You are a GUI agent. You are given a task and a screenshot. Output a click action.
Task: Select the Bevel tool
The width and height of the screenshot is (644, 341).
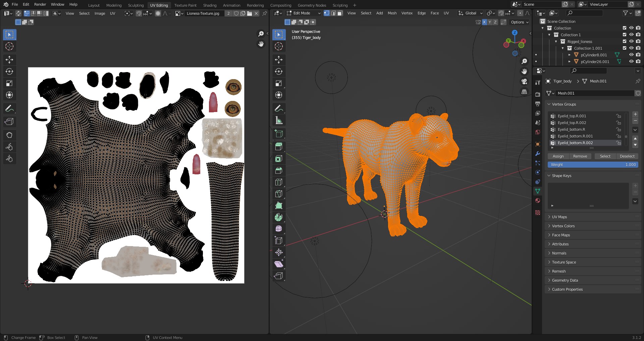[x=279, y=170]
